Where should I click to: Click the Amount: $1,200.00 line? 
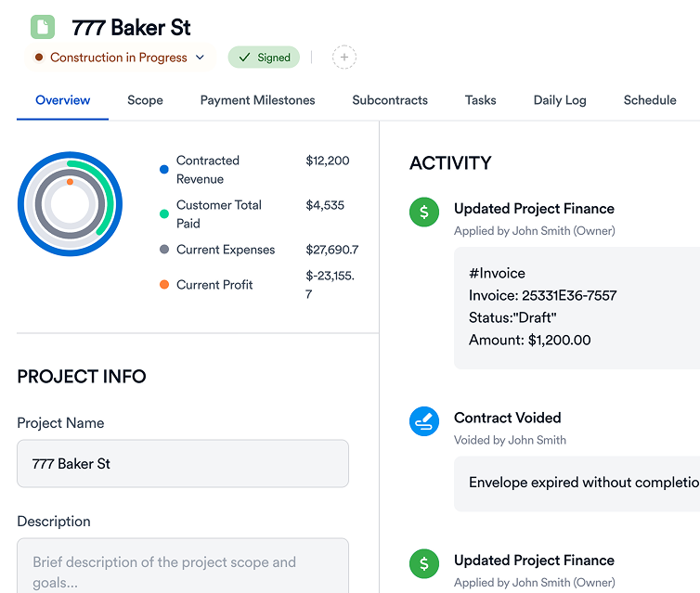[x=529, y=340]
